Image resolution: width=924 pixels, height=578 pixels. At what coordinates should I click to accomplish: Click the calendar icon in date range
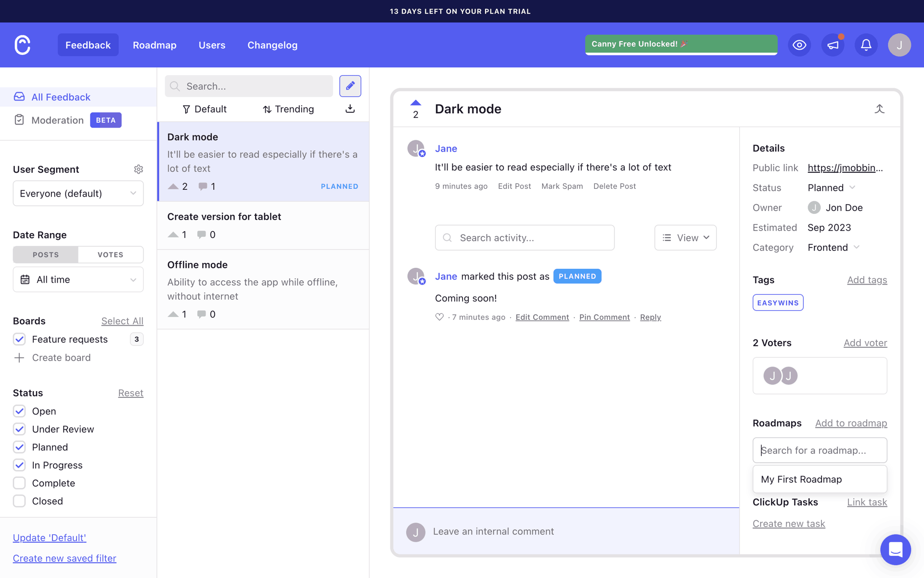25,279
